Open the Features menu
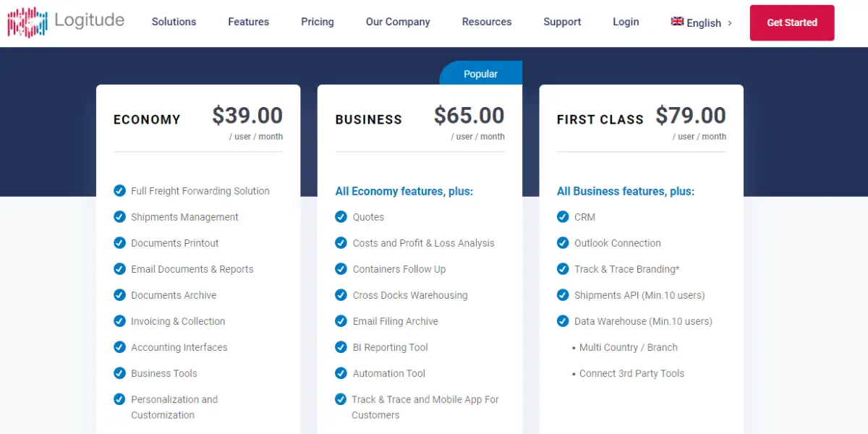Screen dimensions: 868x434 point(248,22)
